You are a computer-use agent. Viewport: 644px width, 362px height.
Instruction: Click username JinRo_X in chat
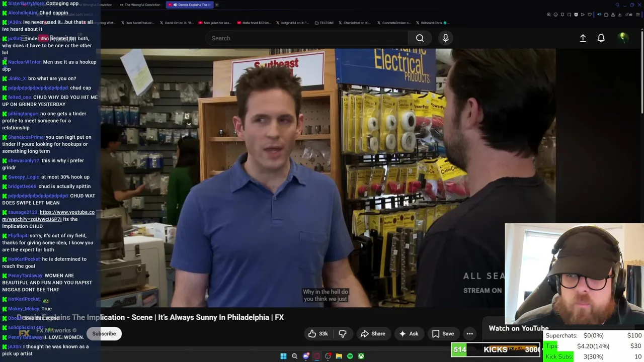point(17,78)
